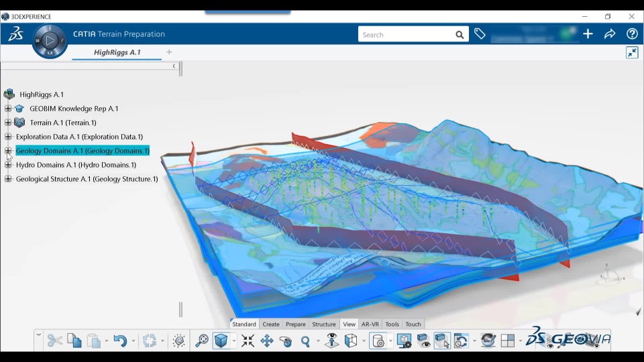The height and width of the screenshot is (362, 644).
Task: Click the plus Add icon in top bar
Action: (588, 34)
